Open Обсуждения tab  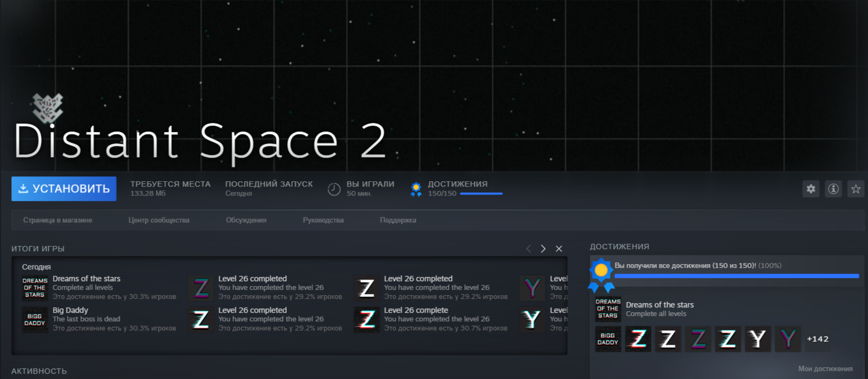tap(246, 220)
